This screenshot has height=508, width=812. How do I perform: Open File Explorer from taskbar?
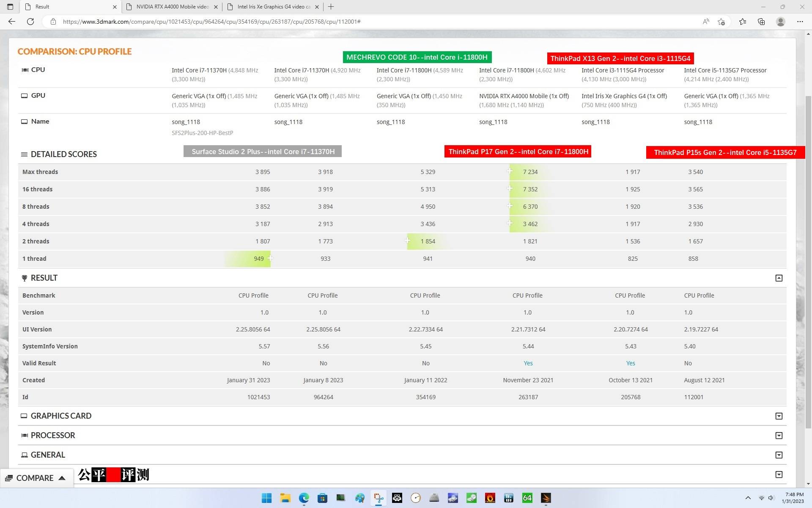point(285,498)
